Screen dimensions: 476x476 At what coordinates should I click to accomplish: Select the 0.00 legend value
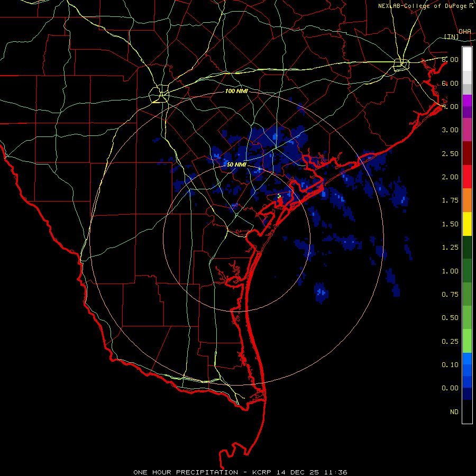450,388
